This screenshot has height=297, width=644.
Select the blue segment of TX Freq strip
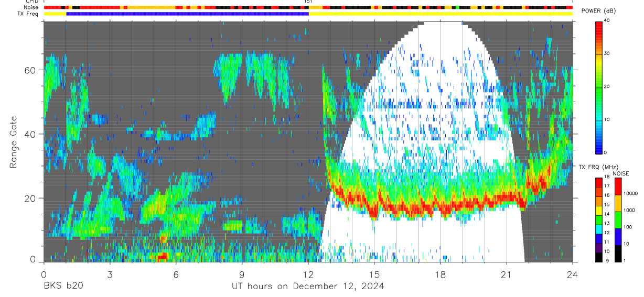tap(188, 14)
